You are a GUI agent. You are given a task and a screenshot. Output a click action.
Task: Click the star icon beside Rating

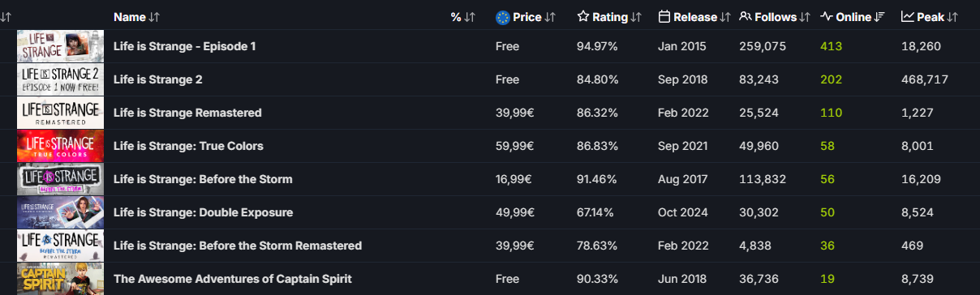pyautogui.click(x=582, y=16)
